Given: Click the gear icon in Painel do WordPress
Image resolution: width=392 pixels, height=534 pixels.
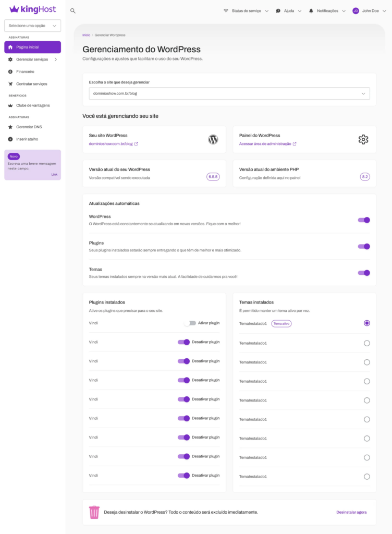Looking at the screenshot, I should click(363, 139).
